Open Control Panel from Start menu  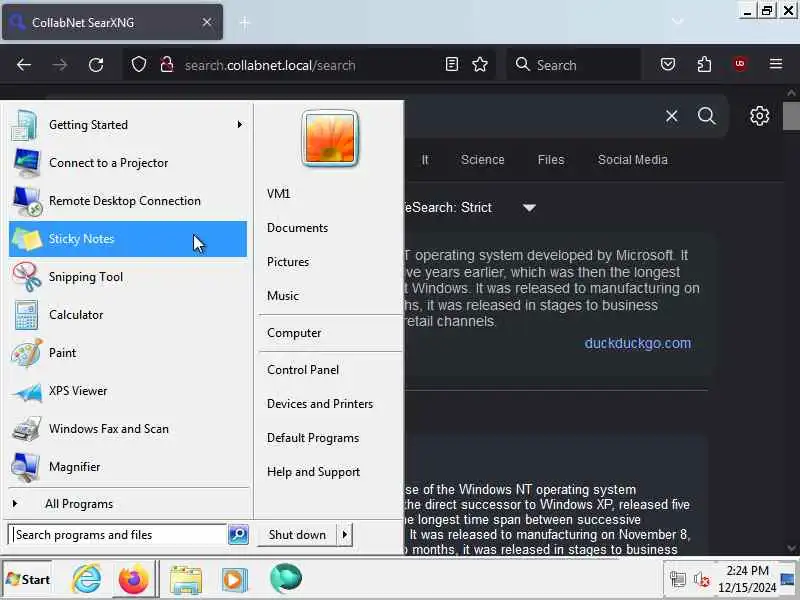pyautogui.click(x=303, y=370)
